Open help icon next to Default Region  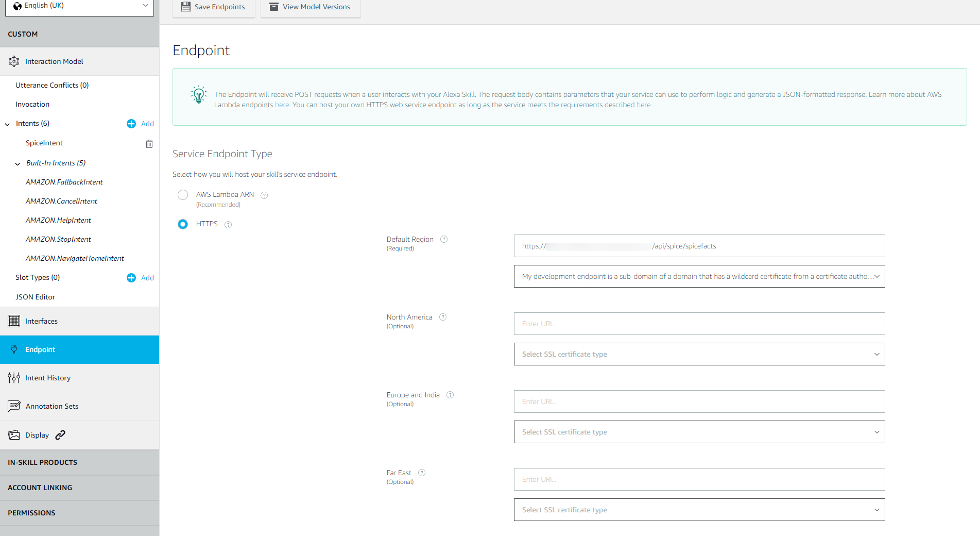click(x=444, y=239)
